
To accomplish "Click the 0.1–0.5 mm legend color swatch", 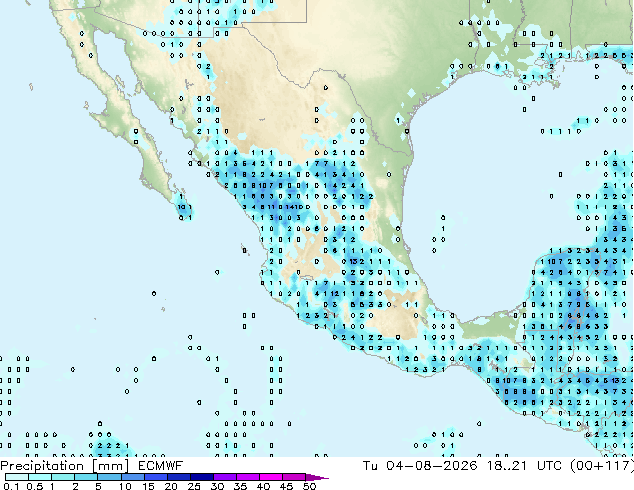I will click(17, 477).
